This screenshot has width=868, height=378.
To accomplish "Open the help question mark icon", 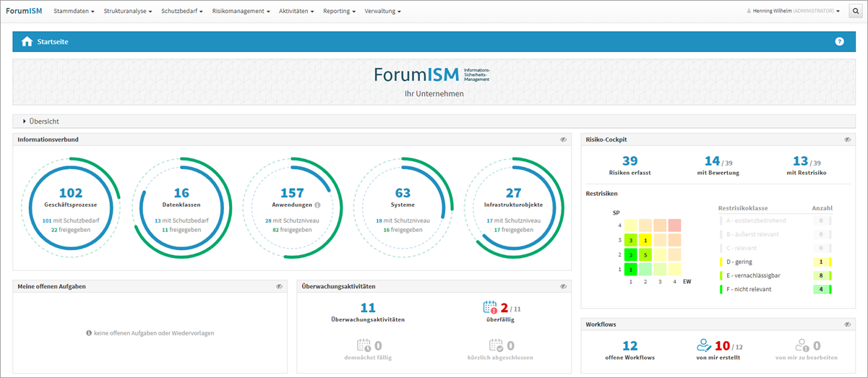I will (839, 41).
